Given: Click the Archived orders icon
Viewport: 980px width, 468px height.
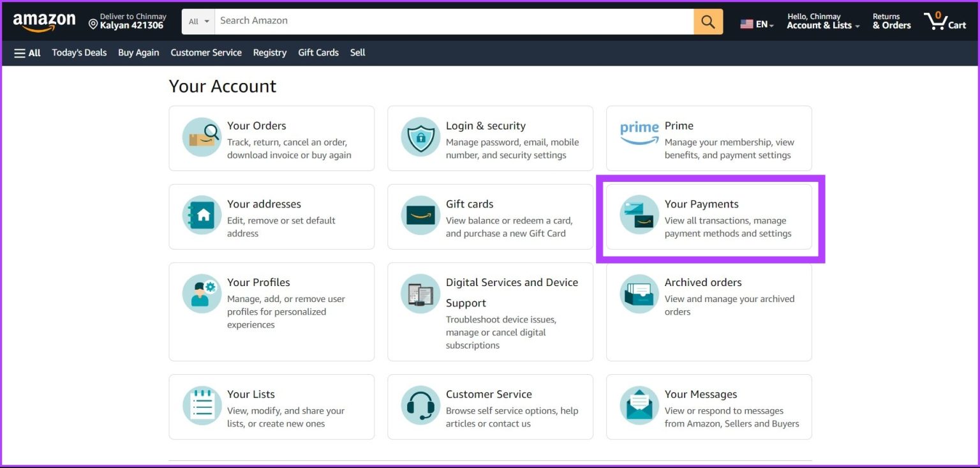Looking at the screenshot, I should coord(639,294).
